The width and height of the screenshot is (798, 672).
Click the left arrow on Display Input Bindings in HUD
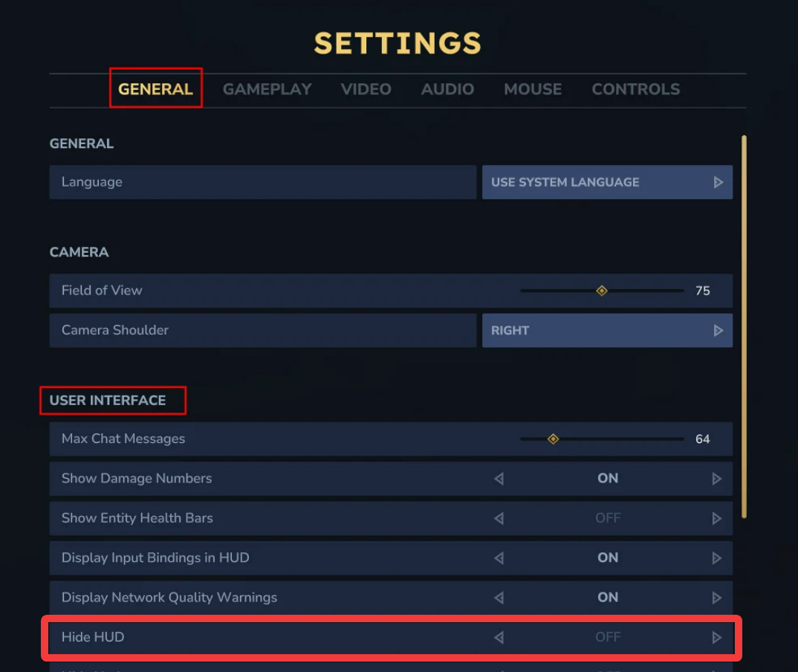(499, 558)
